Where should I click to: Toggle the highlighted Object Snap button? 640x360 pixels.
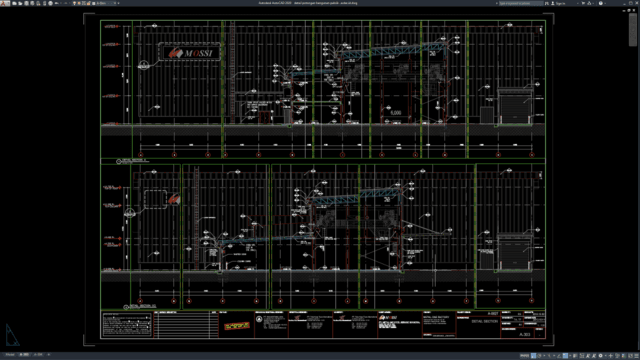(x=565, y=356)
